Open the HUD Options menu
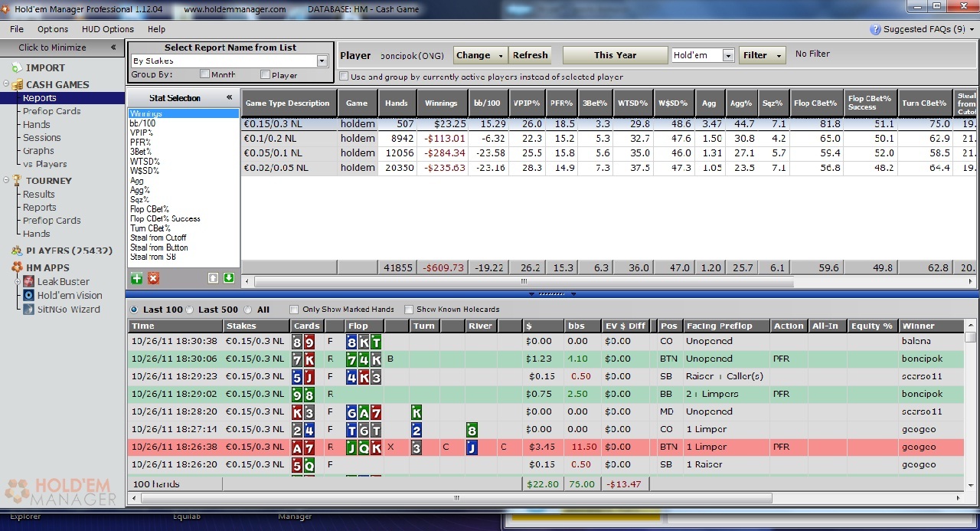This screenshot has width=980, height=531. 107,29
